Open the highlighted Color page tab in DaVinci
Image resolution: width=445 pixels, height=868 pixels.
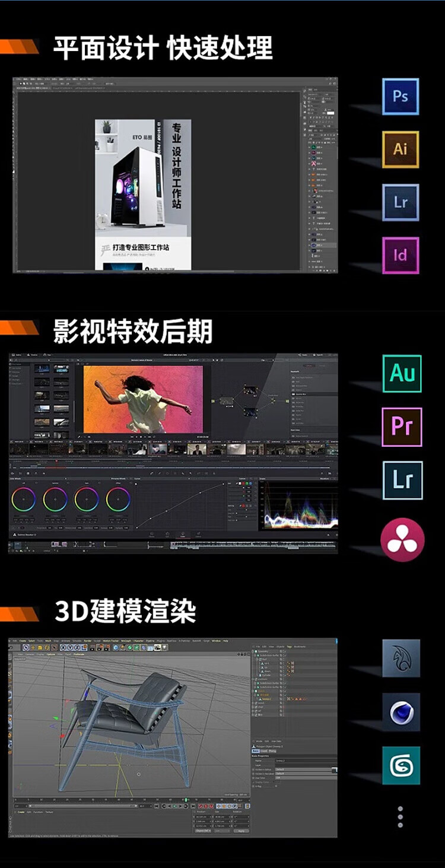[183, 535]
